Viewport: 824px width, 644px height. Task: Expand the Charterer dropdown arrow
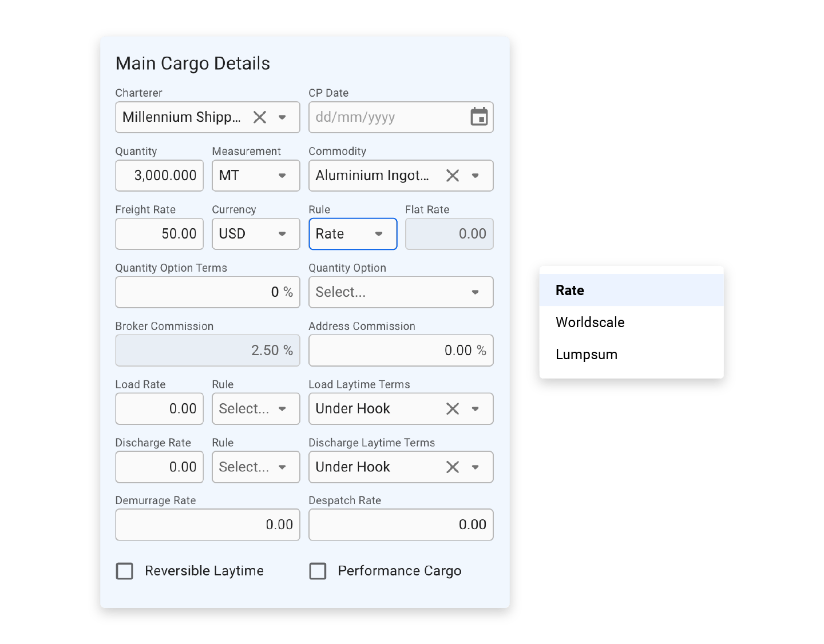click(x=282, y=117)
